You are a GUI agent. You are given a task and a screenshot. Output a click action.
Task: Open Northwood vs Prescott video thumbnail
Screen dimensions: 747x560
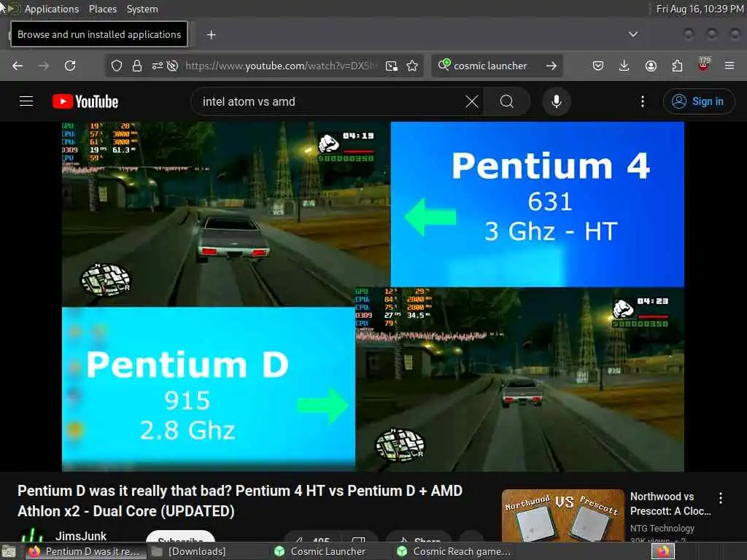click(563, 516)
